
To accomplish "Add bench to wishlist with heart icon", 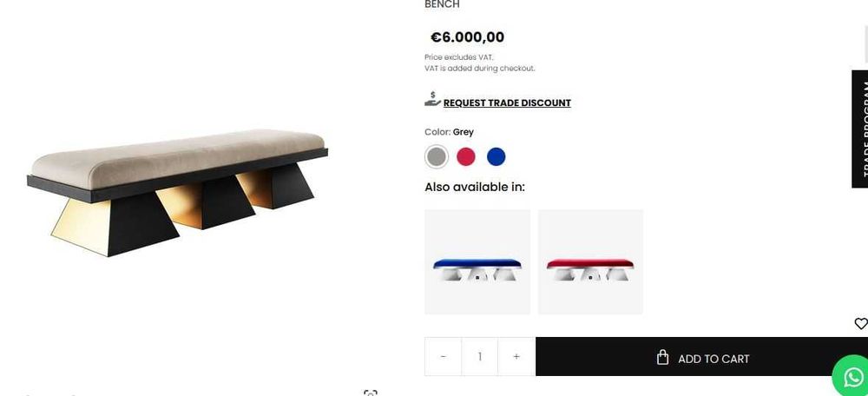I will (861, 323).
